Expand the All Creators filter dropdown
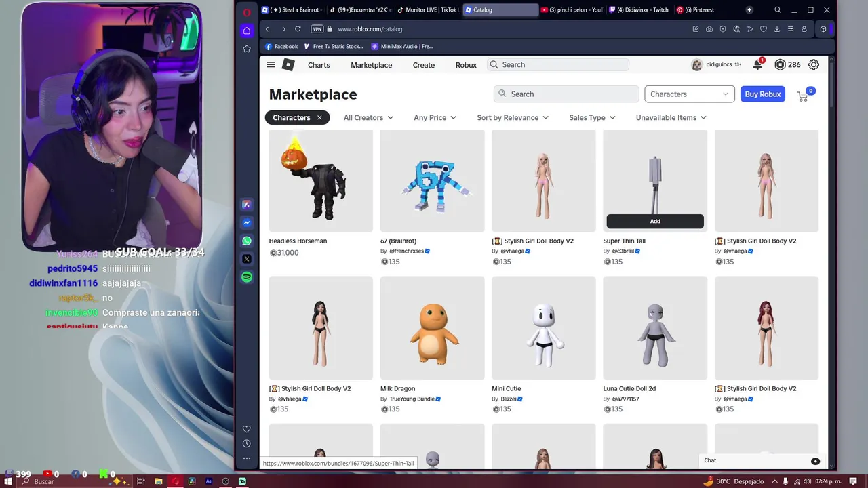 tap(368, 118)
